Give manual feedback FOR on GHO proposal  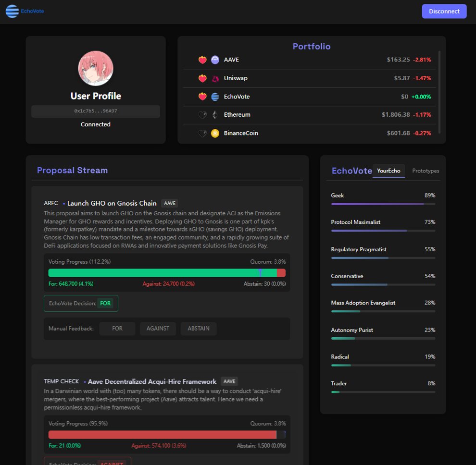117,329
